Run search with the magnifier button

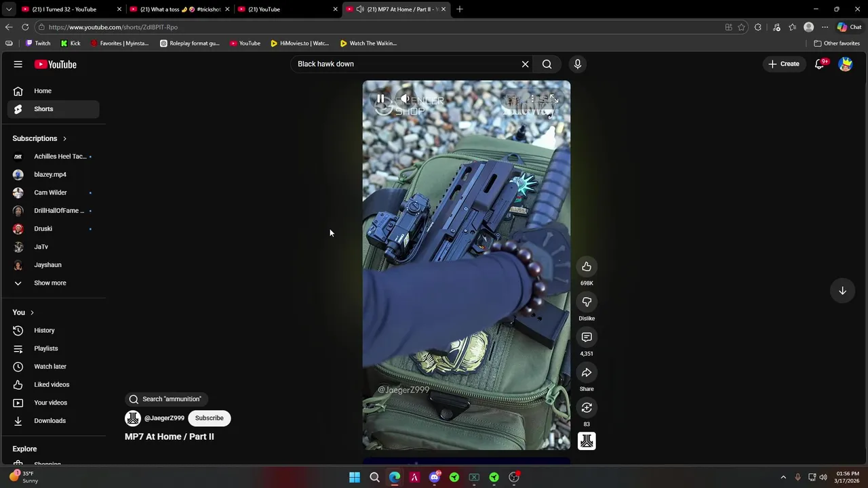[547, 64]
